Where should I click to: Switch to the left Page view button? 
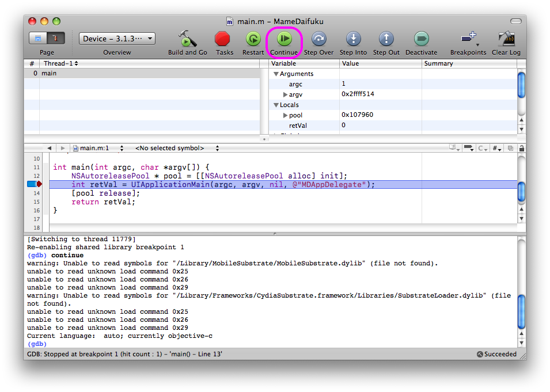coord(39,39)
